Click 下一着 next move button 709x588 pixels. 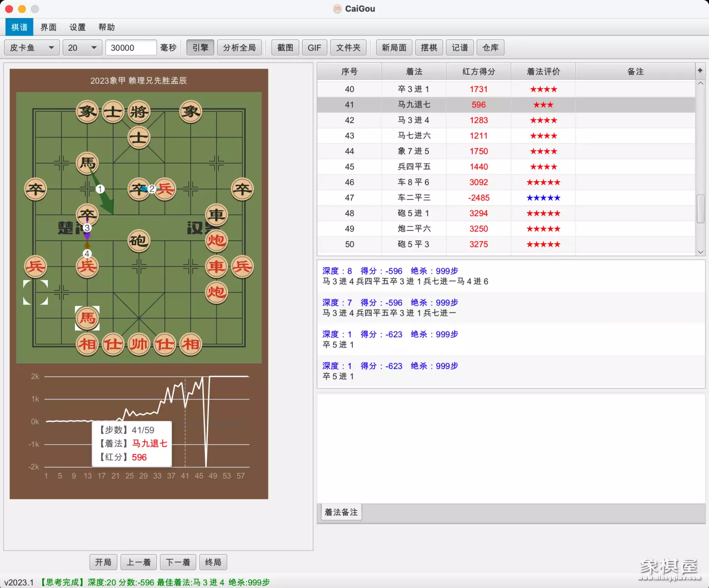coord(178,562)
